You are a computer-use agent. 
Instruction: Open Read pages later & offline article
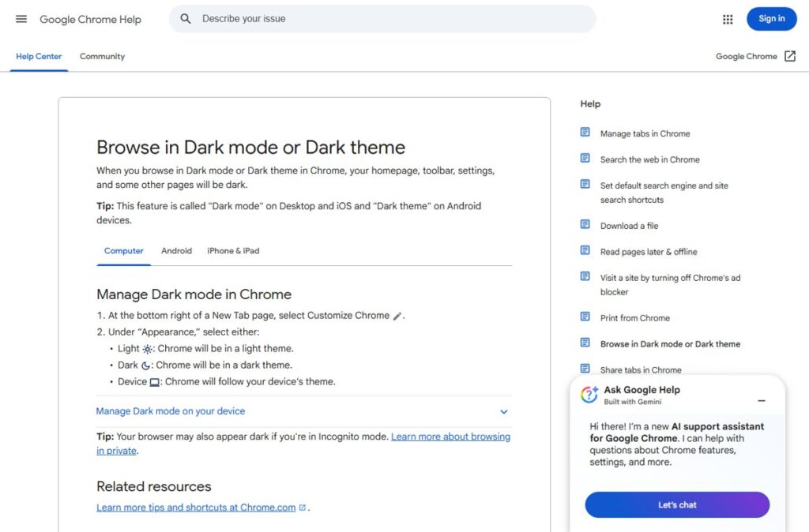point(649,252)
